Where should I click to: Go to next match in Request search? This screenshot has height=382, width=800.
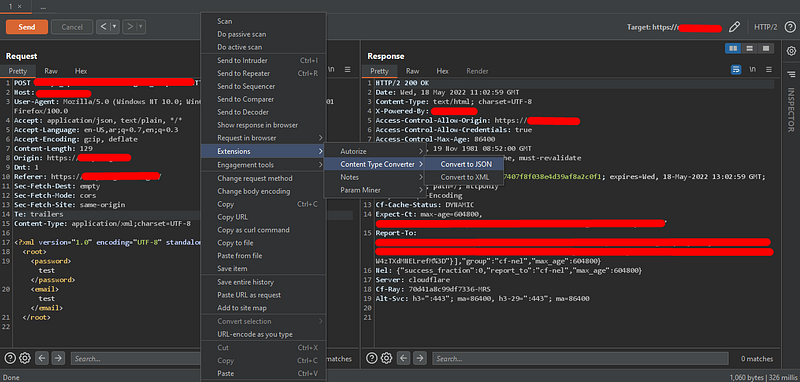point(59,359)
